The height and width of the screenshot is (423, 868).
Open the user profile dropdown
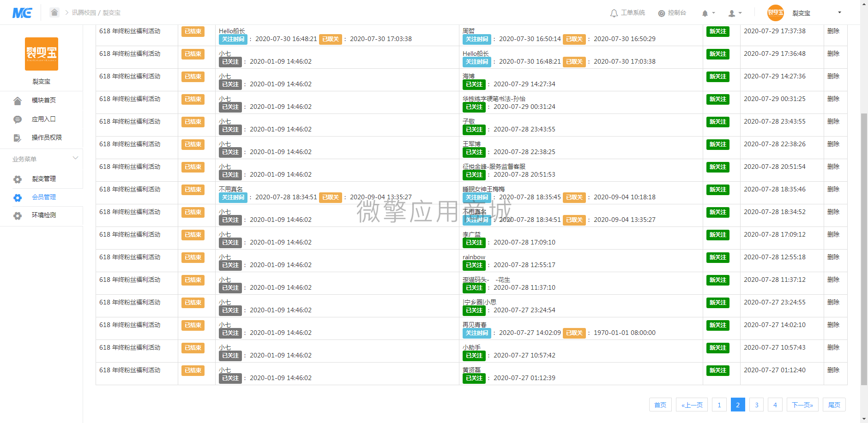(735, 13)
